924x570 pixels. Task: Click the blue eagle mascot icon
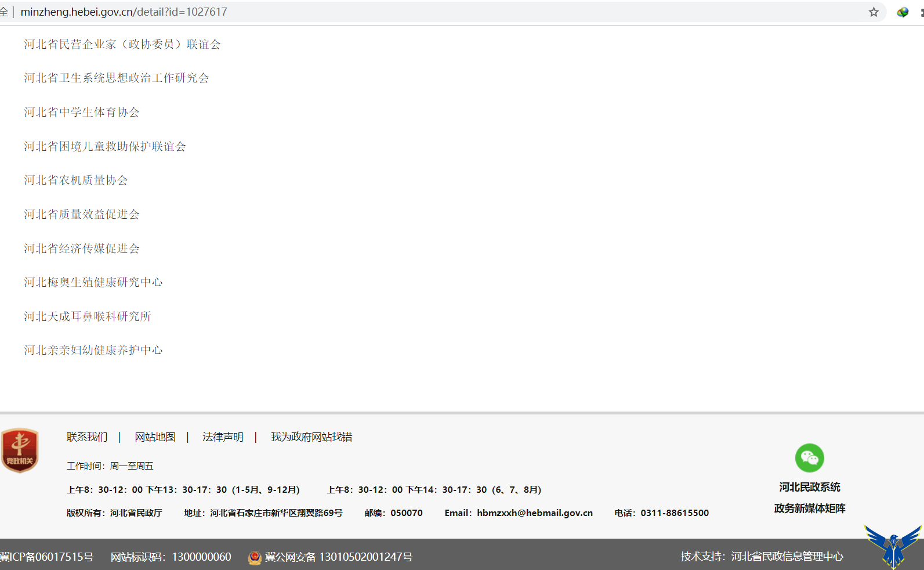coord(893,547)
